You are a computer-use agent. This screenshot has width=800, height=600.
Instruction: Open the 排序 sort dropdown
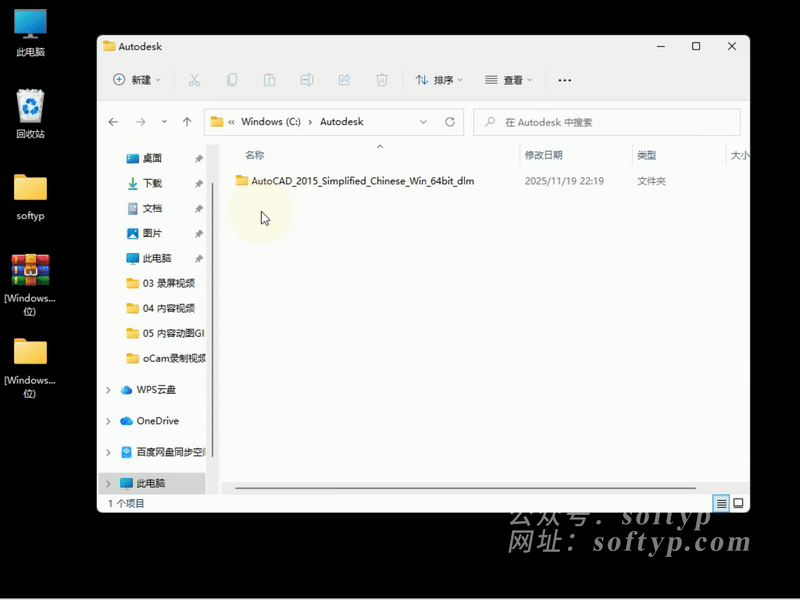439,80
